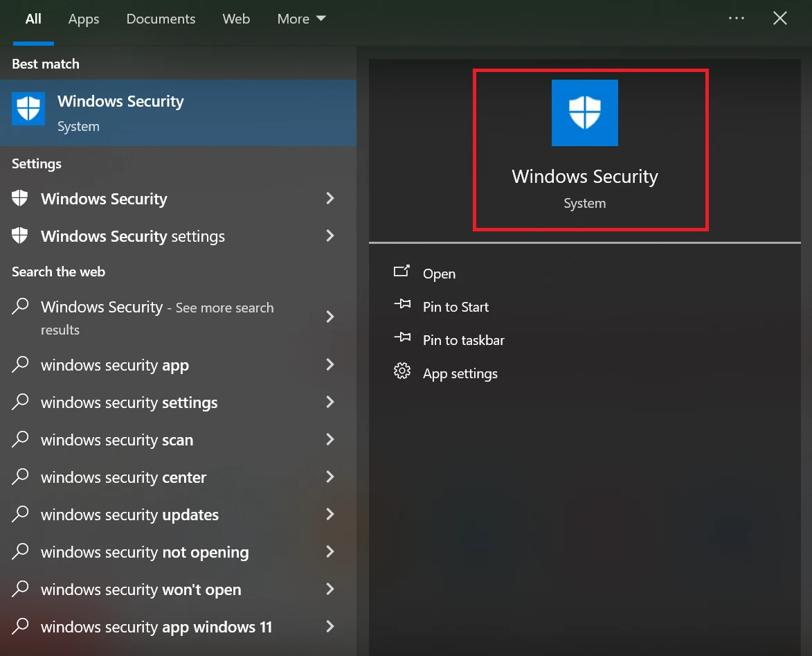The image size is (812, 656).
Task: Click the Pin to taskbar pin icon
Action: [402, 337]
